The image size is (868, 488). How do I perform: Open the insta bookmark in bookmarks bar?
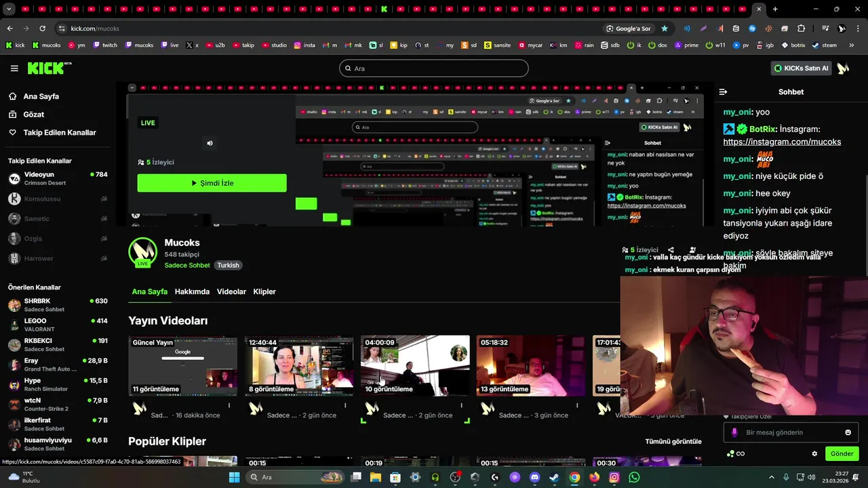[x=304, y=45]
